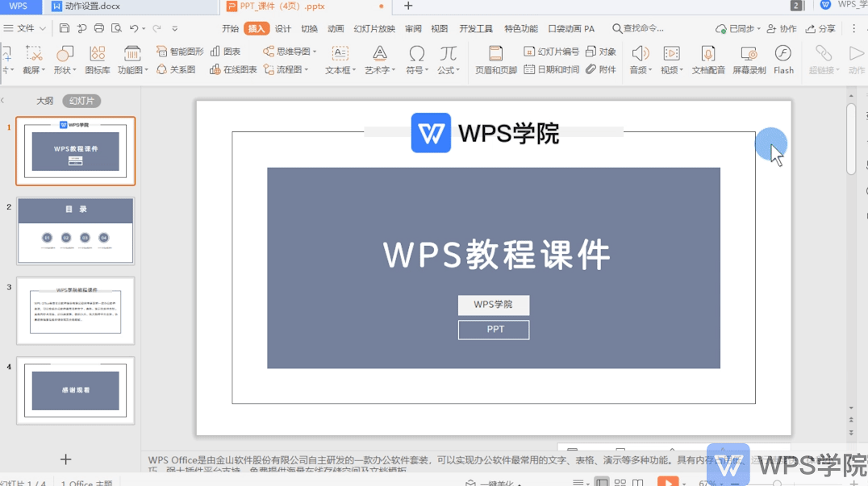This screenshot has width=868, height=486.
Task: Open the 幻灯片放映 slideshow tab
Action: [x=374, y=29]
